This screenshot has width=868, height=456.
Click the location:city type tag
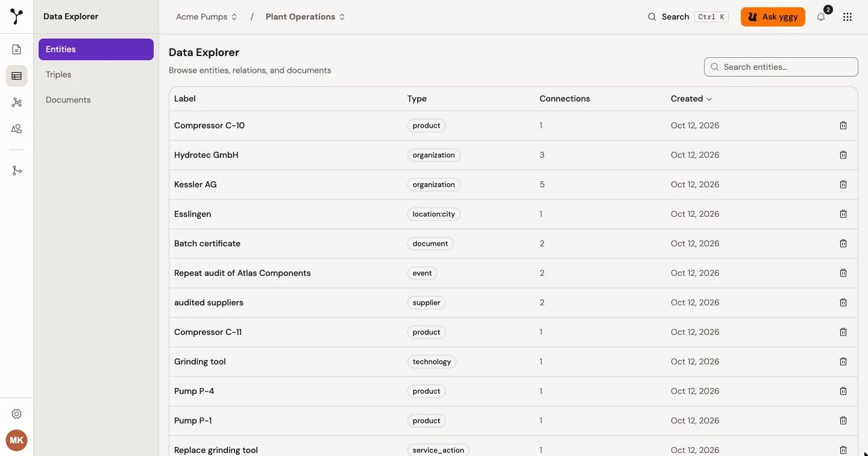pos(434,214)
